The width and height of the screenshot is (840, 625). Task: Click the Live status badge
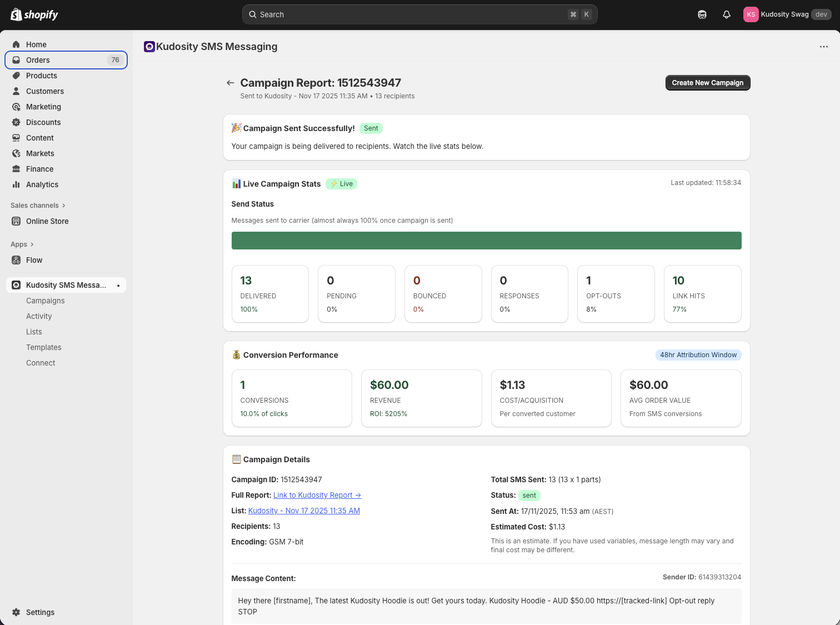341,184
